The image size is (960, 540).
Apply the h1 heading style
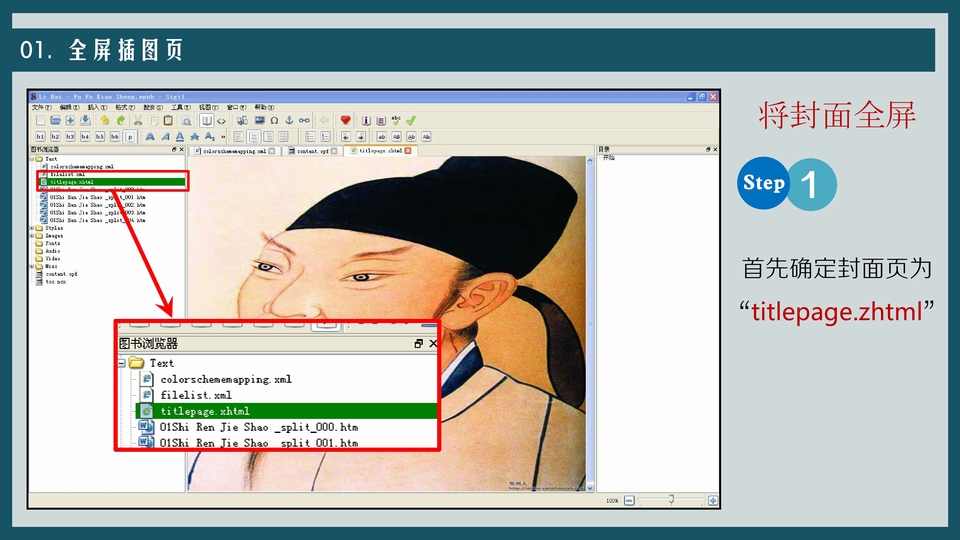[x=40, y=136]
